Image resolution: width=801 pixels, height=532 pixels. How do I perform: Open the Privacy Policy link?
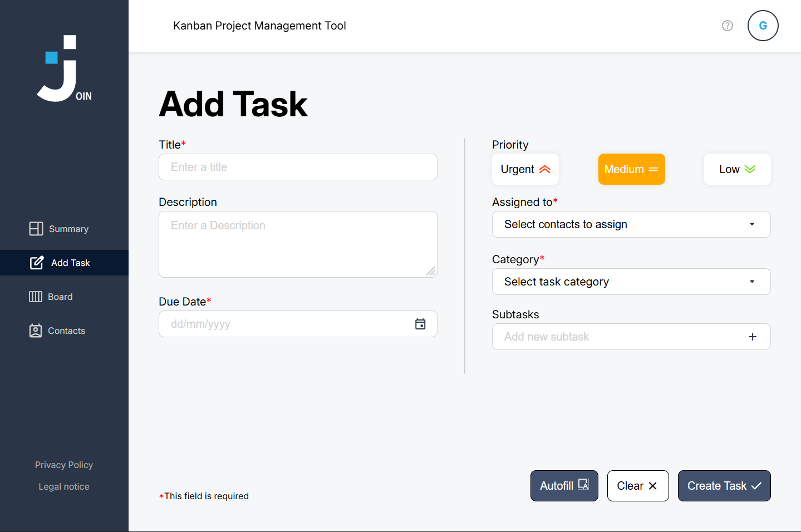63,464
